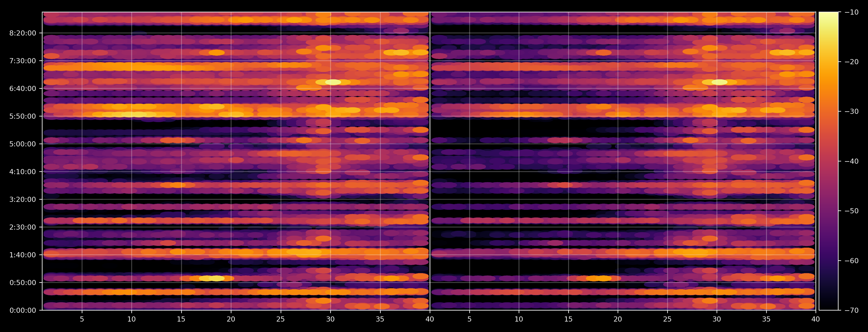The height and width of the screenshot is (332, 868).
Task: Pick the −40 colorbar tick label
Action: [x=852, y=161]
